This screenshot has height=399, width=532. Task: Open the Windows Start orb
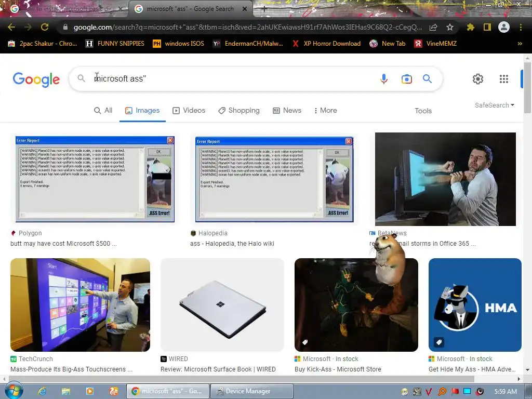[14, 391]
